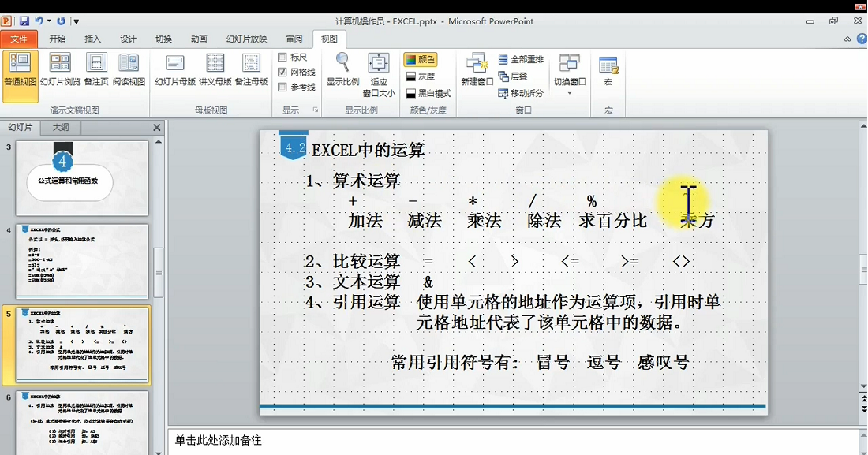
Task: Open the PowerPoint Help icon
Action: pos(862,39)
